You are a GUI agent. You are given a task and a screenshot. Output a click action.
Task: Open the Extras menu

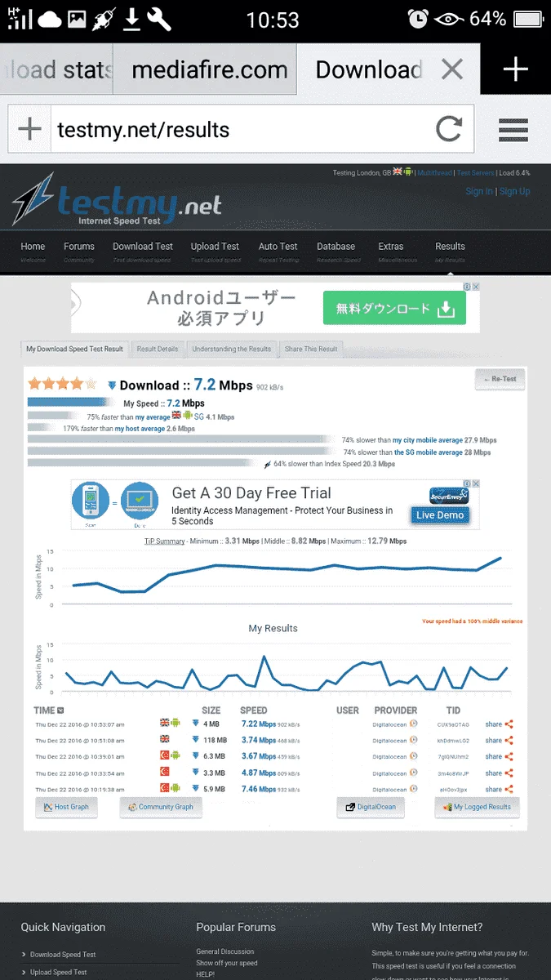391,247
